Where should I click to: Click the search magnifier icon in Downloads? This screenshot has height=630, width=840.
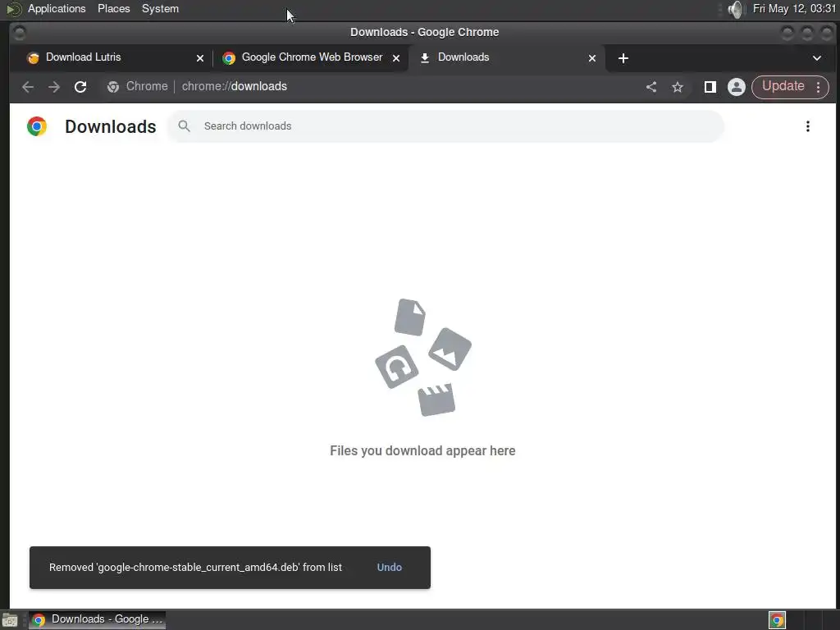point(185,126)
